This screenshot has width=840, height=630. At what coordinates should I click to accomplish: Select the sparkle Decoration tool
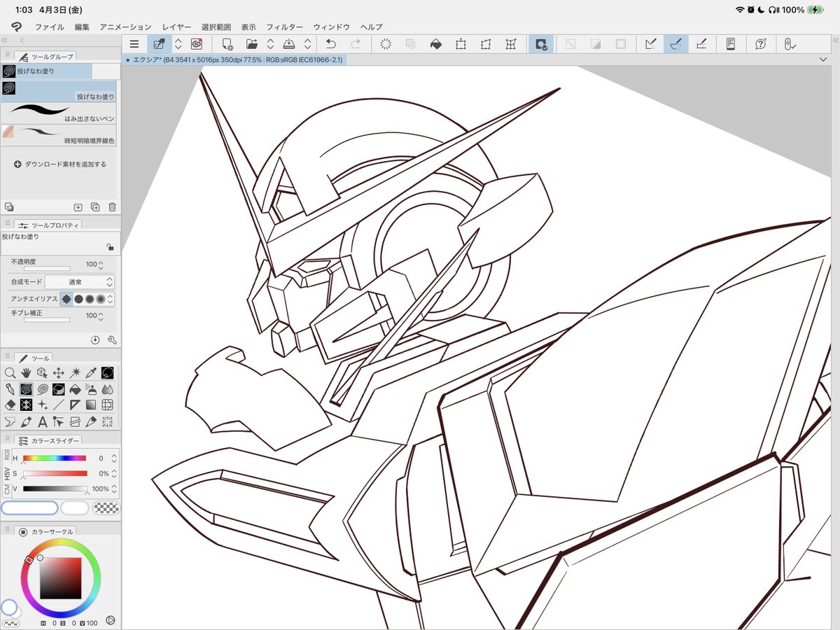tap(43, 405)
